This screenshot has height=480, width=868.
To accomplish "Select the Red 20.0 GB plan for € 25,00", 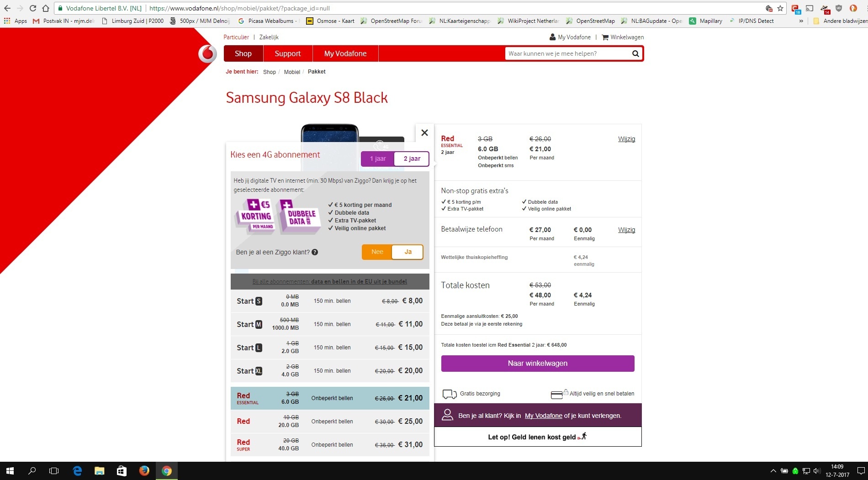I will click(x=330, y=422).
